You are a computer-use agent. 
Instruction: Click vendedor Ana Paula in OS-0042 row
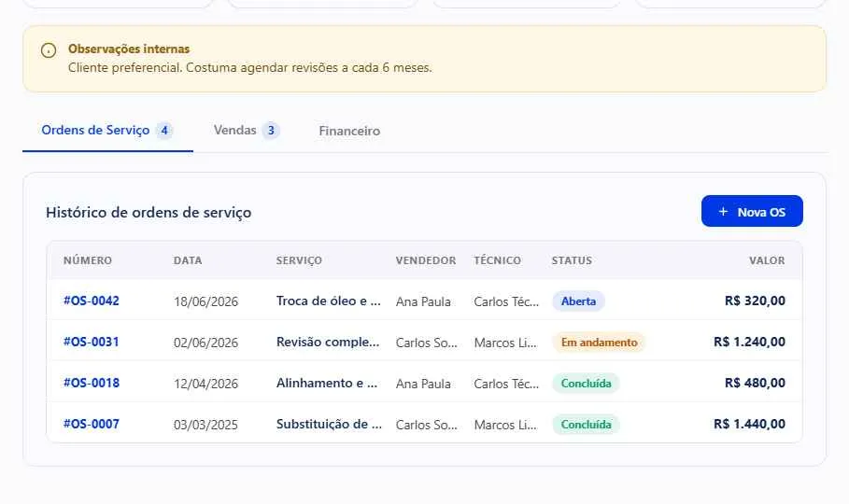tap(423, 301)
